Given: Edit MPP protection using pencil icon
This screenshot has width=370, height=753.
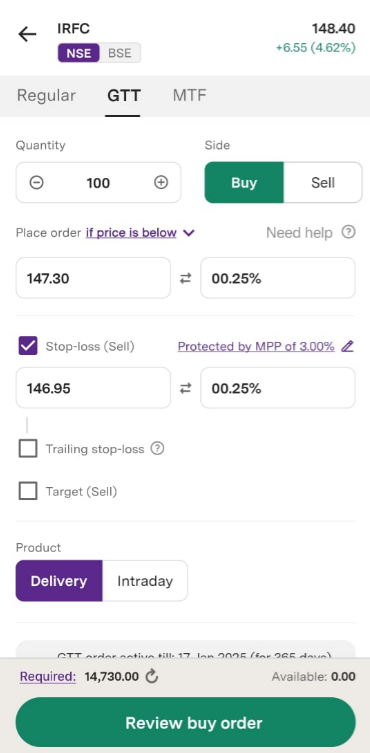Looking at the screenshot, I should 347,346.
